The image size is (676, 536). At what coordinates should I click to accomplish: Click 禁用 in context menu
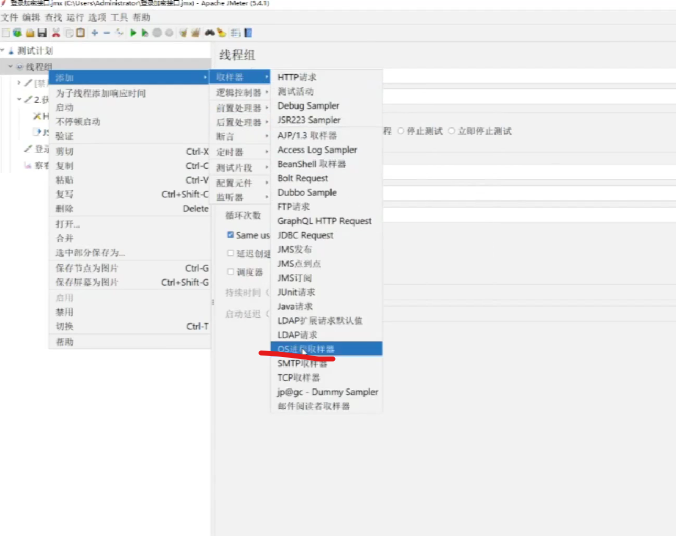130,312
